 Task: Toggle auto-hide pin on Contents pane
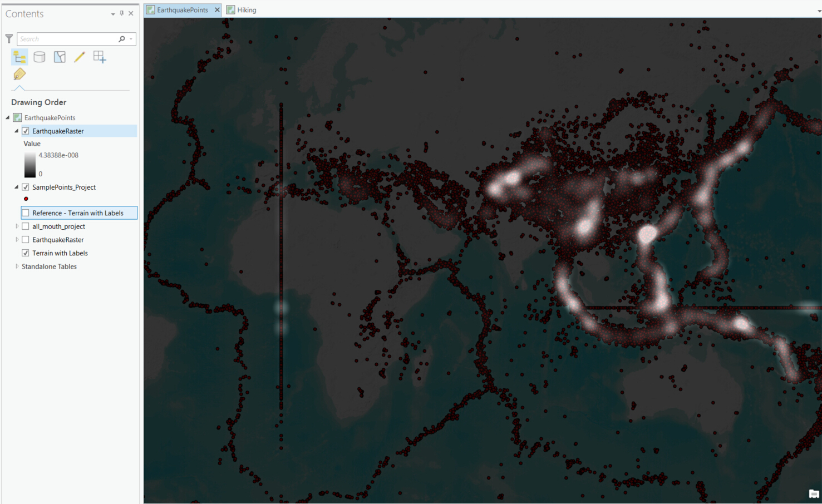point(122,13)
